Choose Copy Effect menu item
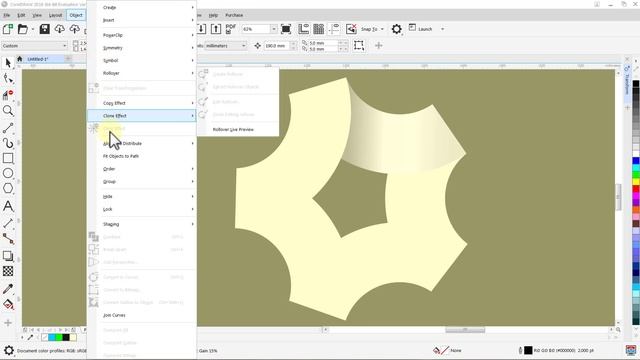Image resolution: width=640 pixels, height=360 pixels. pyautogui.click(x=142, y=103)
